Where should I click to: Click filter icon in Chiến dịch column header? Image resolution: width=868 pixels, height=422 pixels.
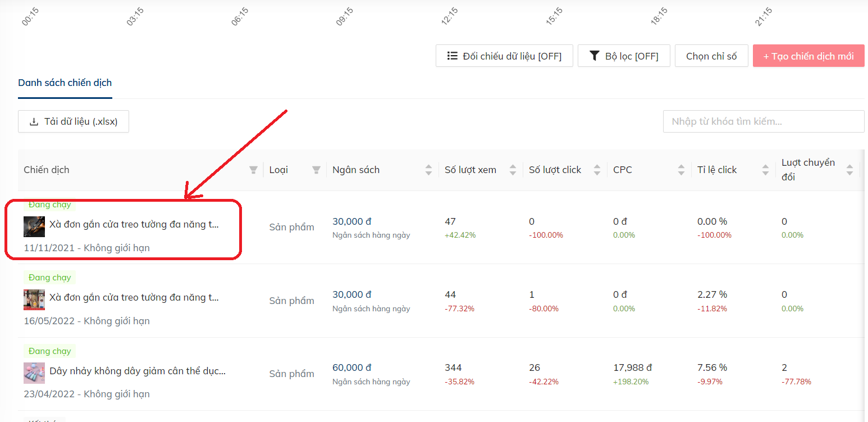click(x=253, y=170)
